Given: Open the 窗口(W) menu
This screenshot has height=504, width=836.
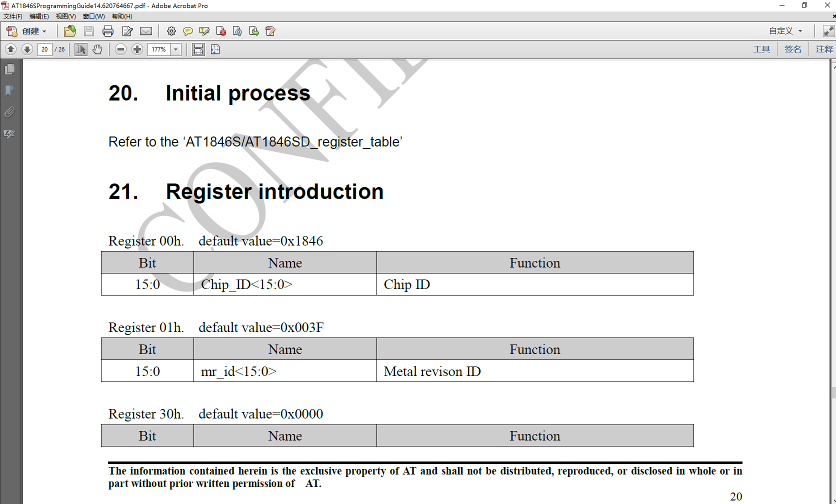Looking at the screenshot, I should [93, 16].
